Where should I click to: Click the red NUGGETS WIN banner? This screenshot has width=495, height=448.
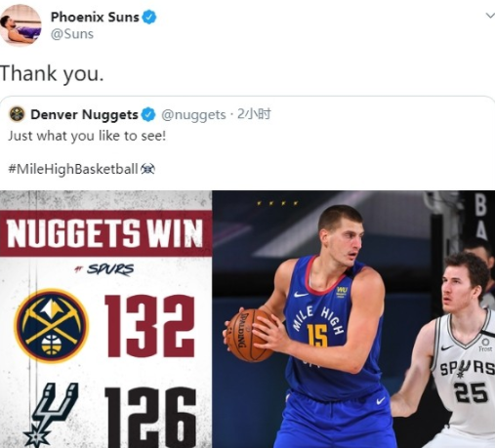(106, 233)
